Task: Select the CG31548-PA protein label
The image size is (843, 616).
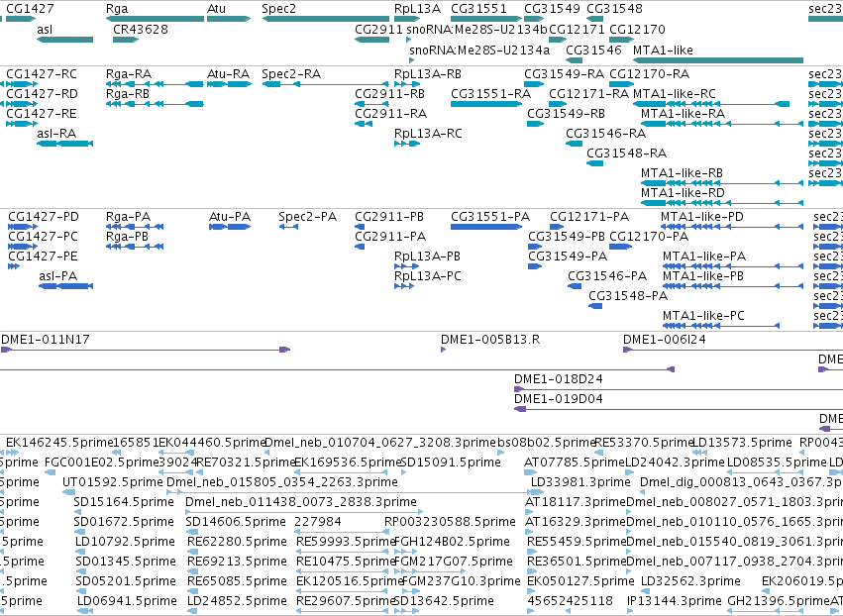Action: 628,296
